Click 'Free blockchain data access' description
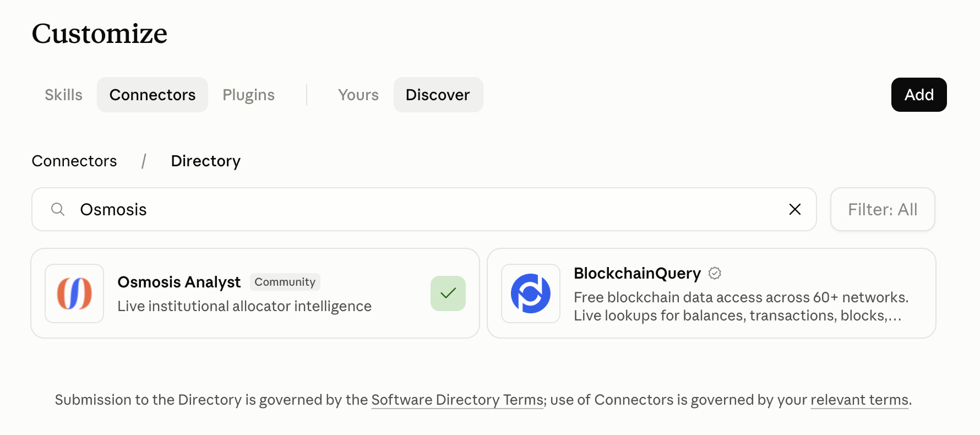Image resolution: width=980 pixels, height=435 pixels. [x=741, y=306]
